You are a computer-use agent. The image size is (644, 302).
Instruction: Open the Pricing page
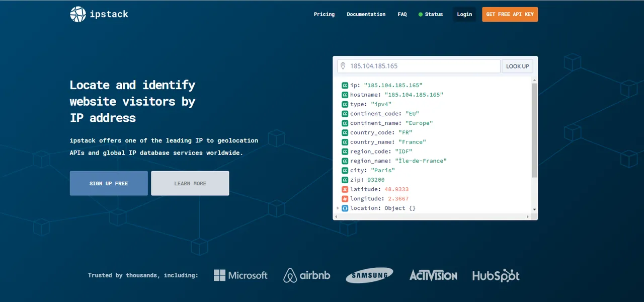(324, 14)
